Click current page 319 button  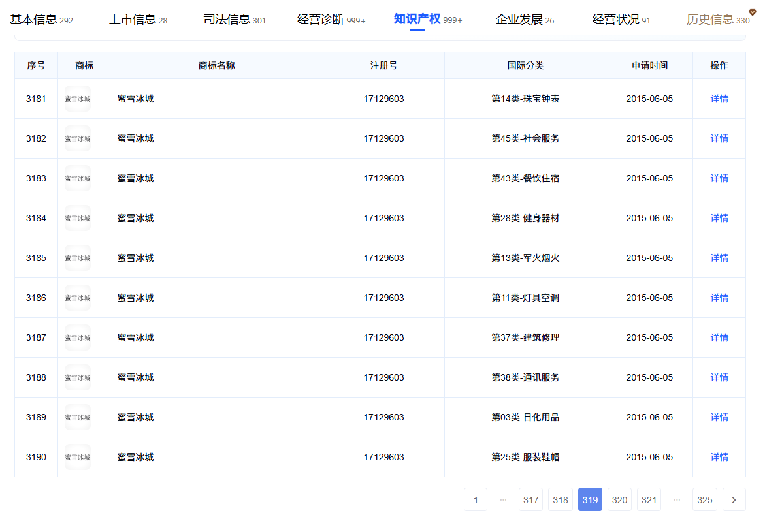[591, 499]
